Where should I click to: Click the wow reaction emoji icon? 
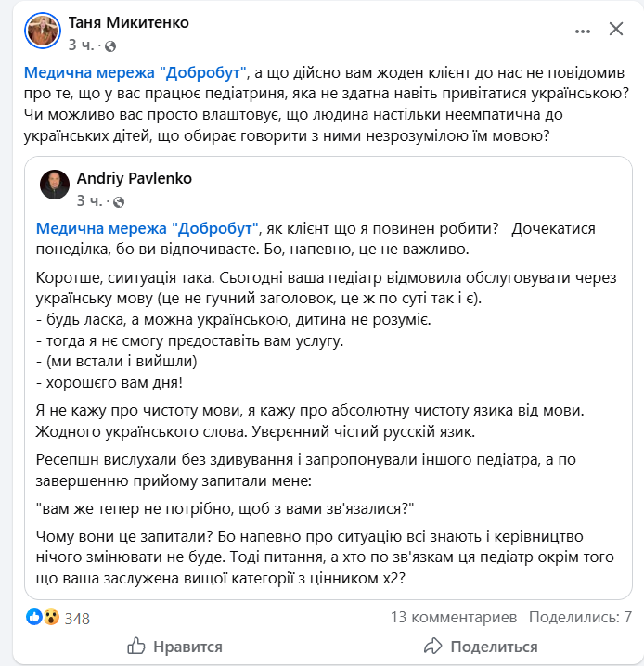(x=50, y=617)
